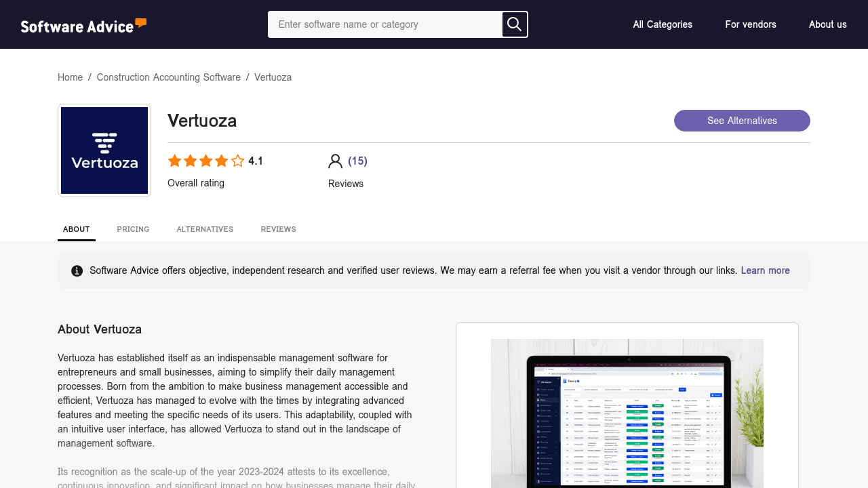Open the Software Advice logo homepage
This screenshot has height=488, width=868.
coord(83,26)
